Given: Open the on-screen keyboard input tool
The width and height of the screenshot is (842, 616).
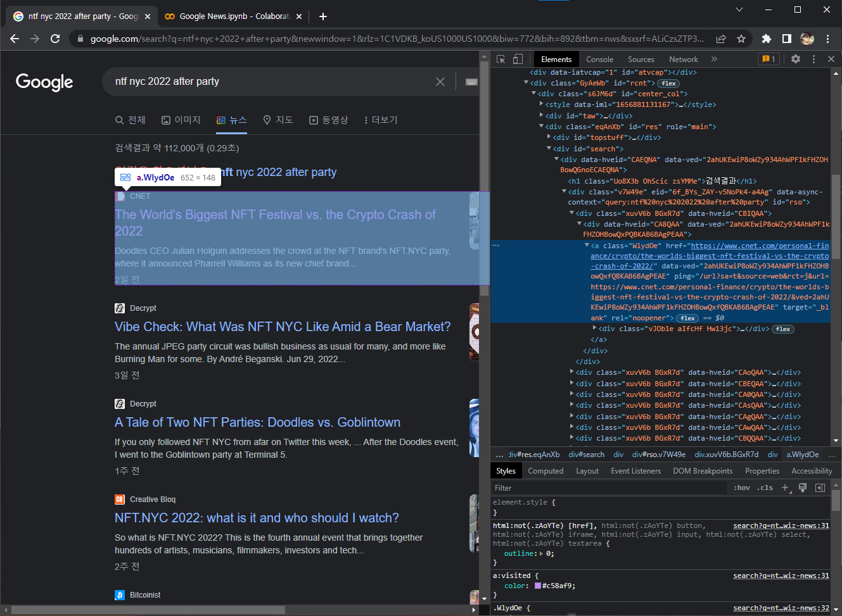Looking at the screenshot, I should (471, 82).
